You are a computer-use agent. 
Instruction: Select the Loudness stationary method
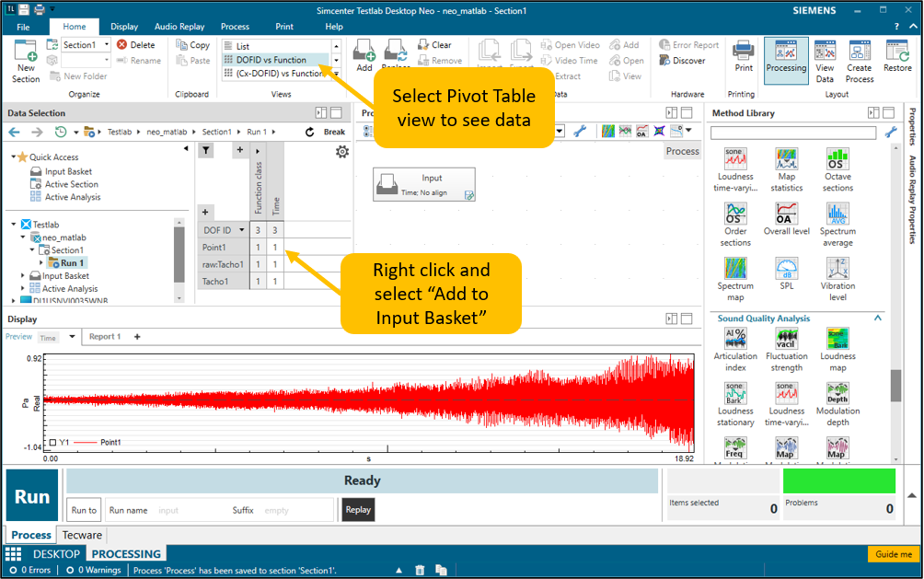pyautogui.click(x=735, y=404)
